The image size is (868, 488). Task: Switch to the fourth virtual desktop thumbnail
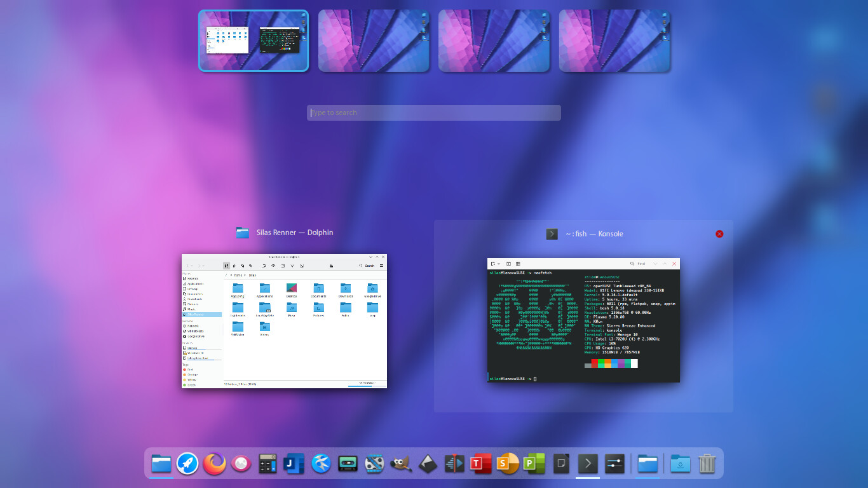tap(614, 41)
